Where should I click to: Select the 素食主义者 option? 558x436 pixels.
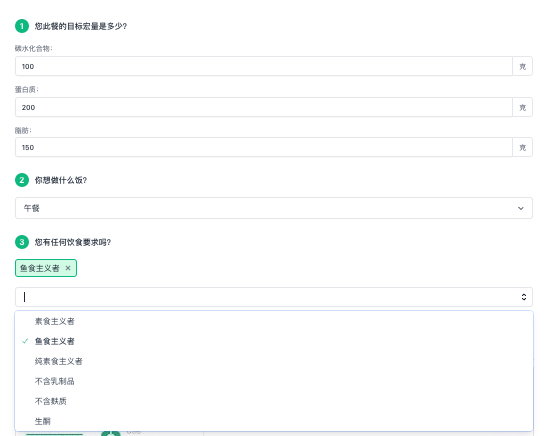pos(274,321)
